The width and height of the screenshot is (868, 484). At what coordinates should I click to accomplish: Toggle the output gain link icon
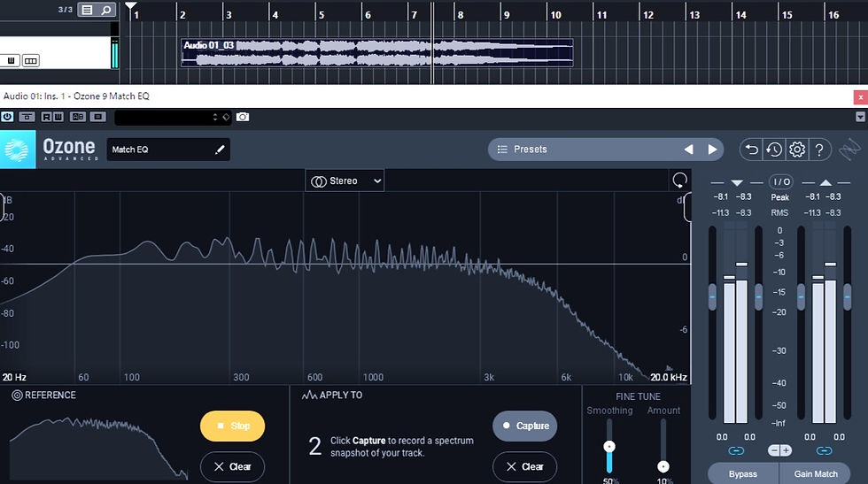[x=825, y=450]
